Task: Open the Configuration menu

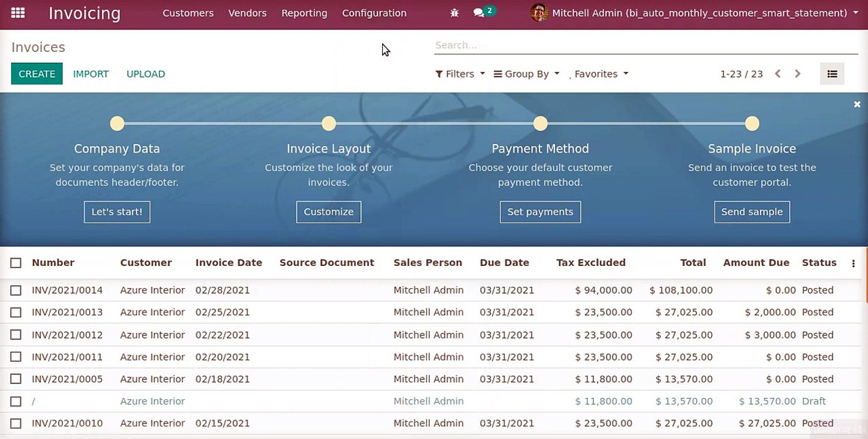Action: tap(374, 13)
